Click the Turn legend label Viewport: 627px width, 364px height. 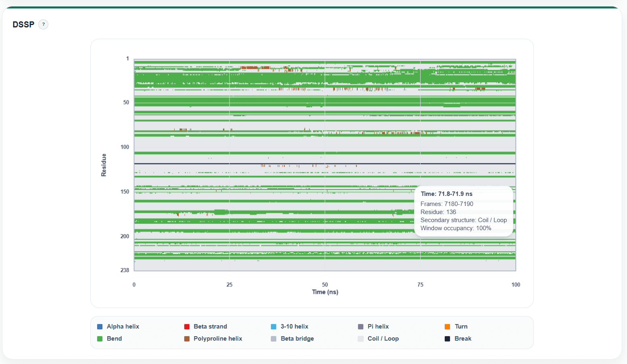[x=461, y=327]
